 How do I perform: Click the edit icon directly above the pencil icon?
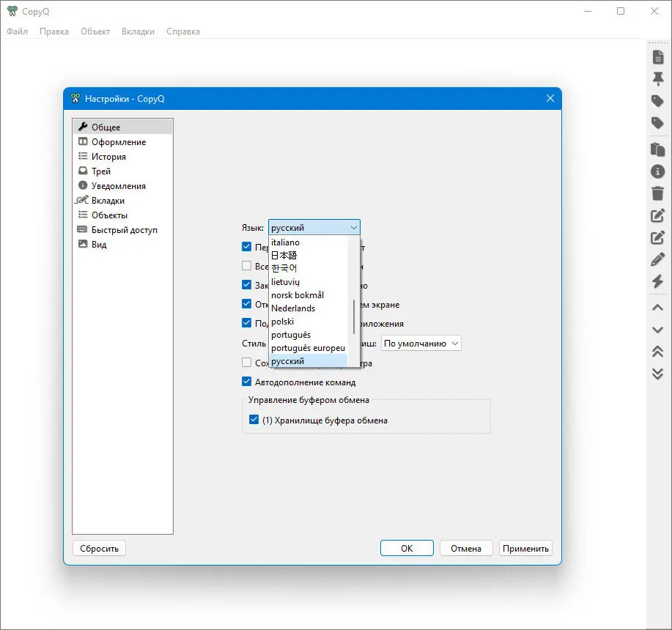point(658,237)
